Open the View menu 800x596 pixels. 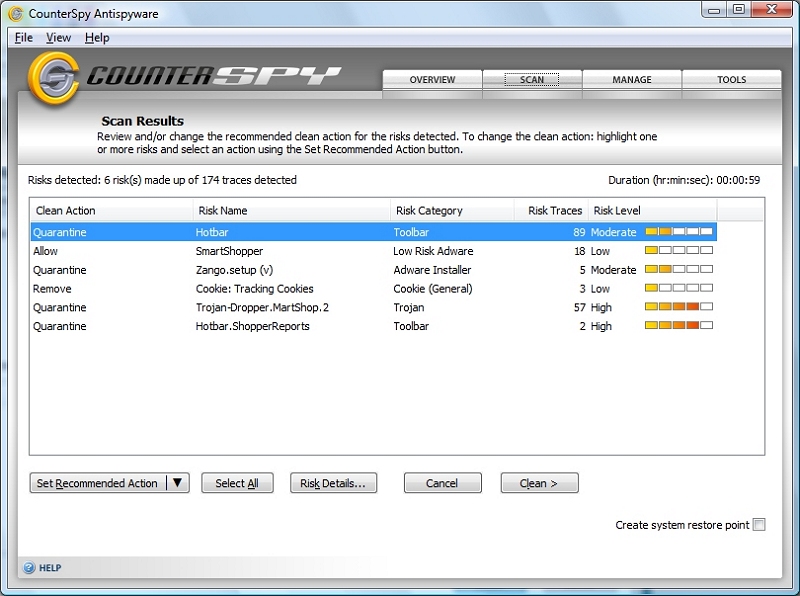pos(58,38)
